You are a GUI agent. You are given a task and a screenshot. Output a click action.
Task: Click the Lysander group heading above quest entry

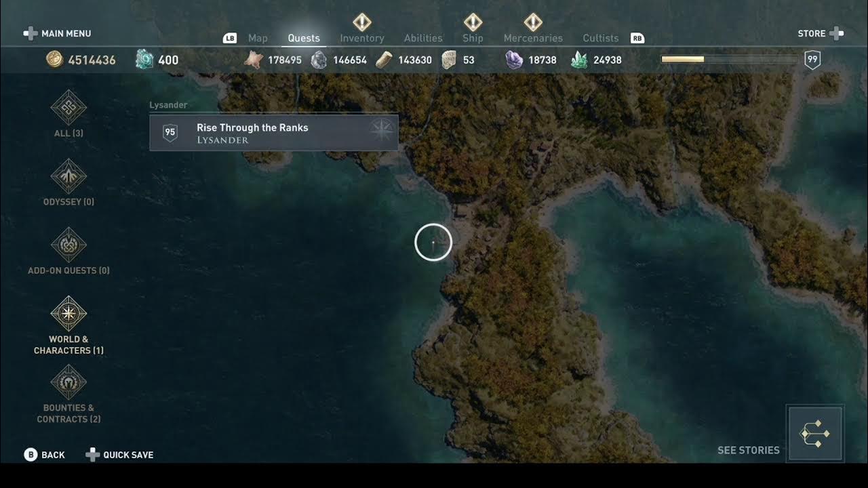[x=168, y=105]
